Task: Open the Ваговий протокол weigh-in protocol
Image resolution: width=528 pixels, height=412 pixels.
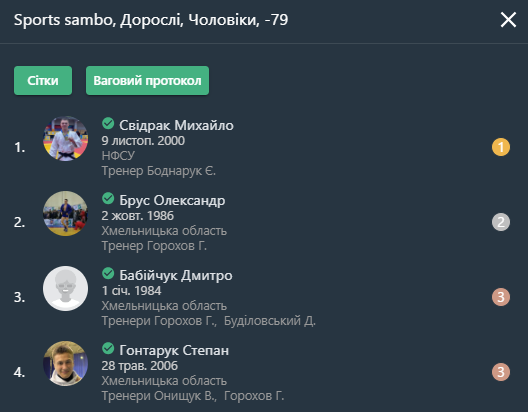Action: tap(147, 80)
